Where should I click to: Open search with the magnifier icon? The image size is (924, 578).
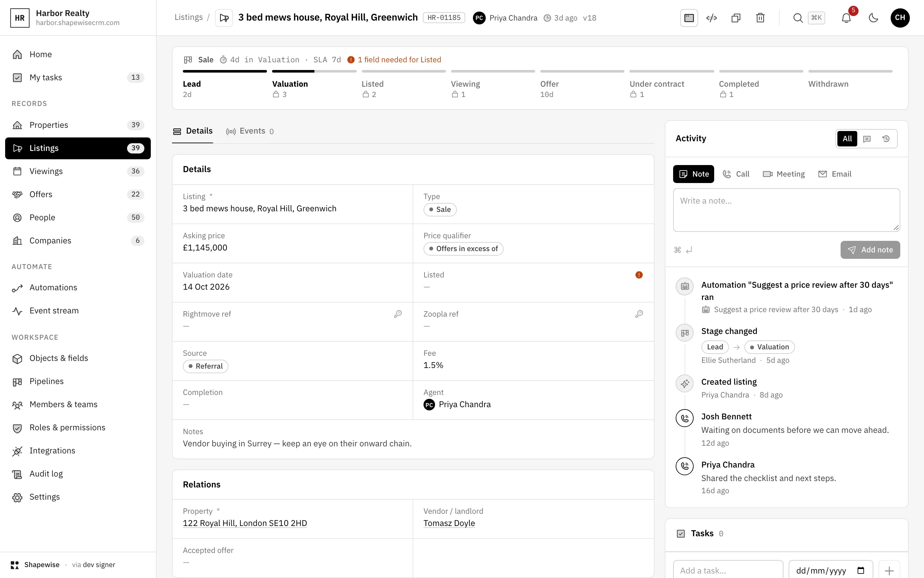click(798, 18)
